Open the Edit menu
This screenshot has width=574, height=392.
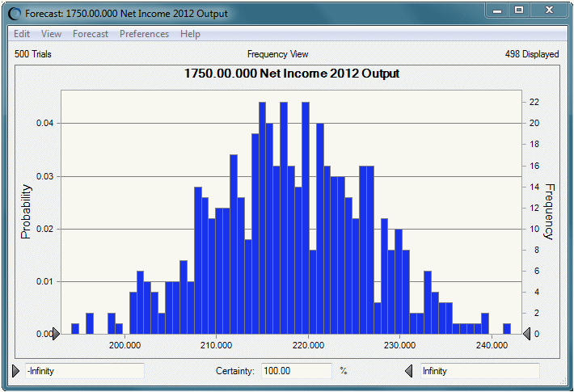coord(22,34)
